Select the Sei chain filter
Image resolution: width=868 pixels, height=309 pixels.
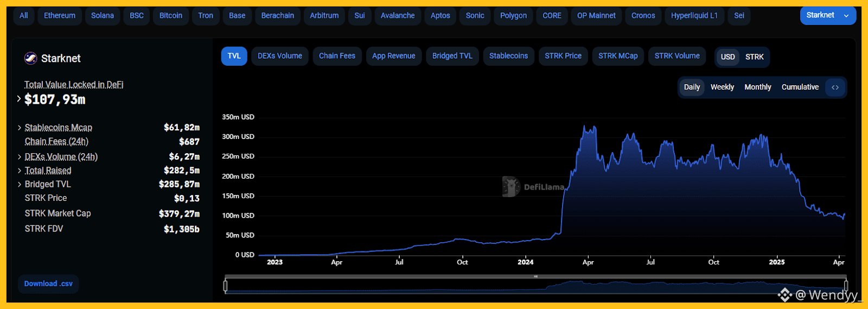coord(739,16)
